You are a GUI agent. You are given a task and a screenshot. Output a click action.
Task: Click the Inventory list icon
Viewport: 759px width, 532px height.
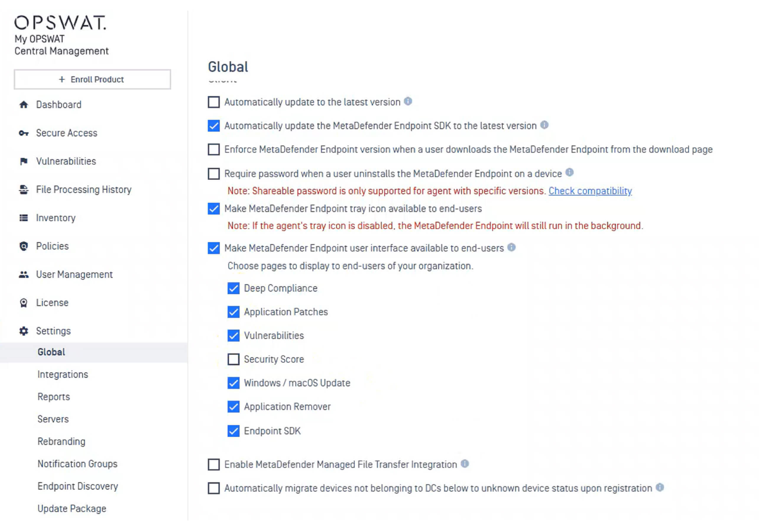pyautogui.click(x=23, y=218)
